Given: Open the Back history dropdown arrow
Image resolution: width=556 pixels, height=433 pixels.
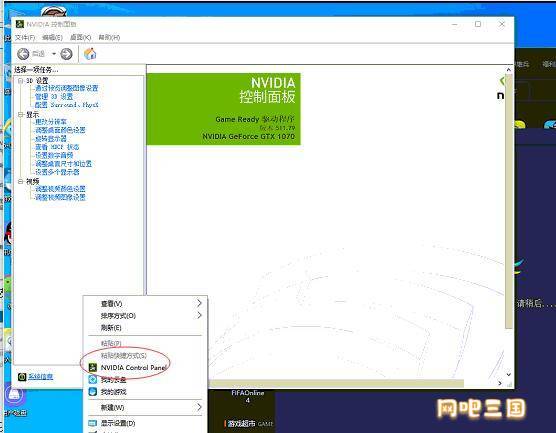Looking at the screenshot, I should coord(54,54).
